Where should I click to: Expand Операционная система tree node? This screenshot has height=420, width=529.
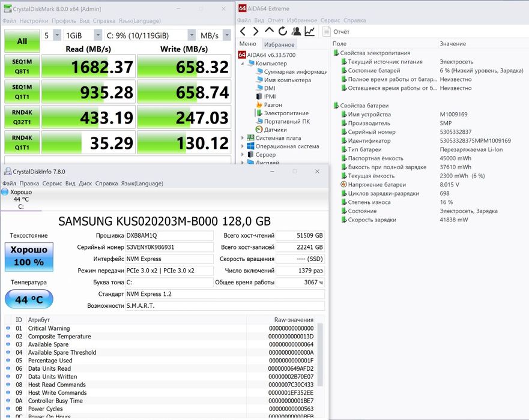242,146
